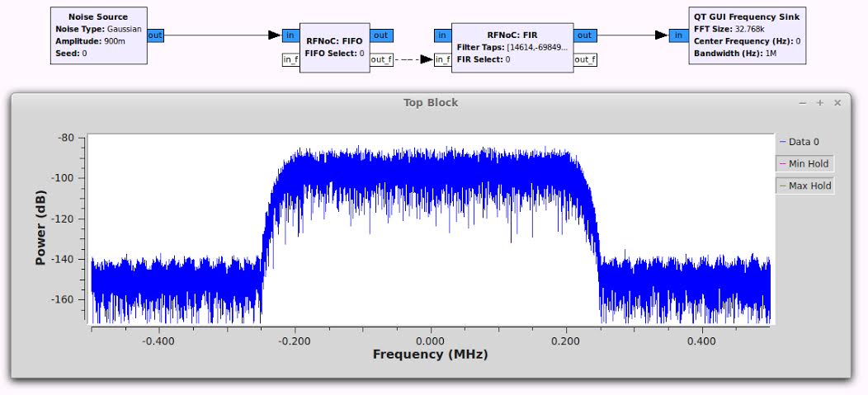
Task: Select the RFNoC: FIFO block
Action: pyautogui.click(x=334, y=48)
